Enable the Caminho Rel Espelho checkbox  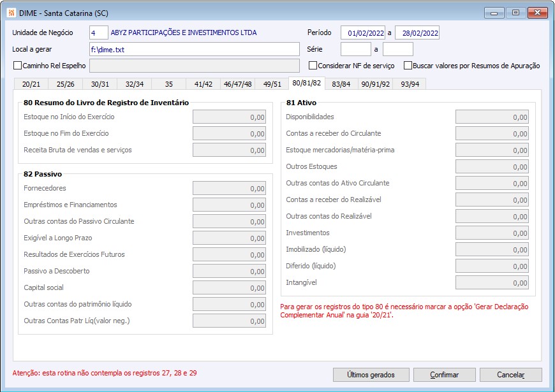coord(17,66)
